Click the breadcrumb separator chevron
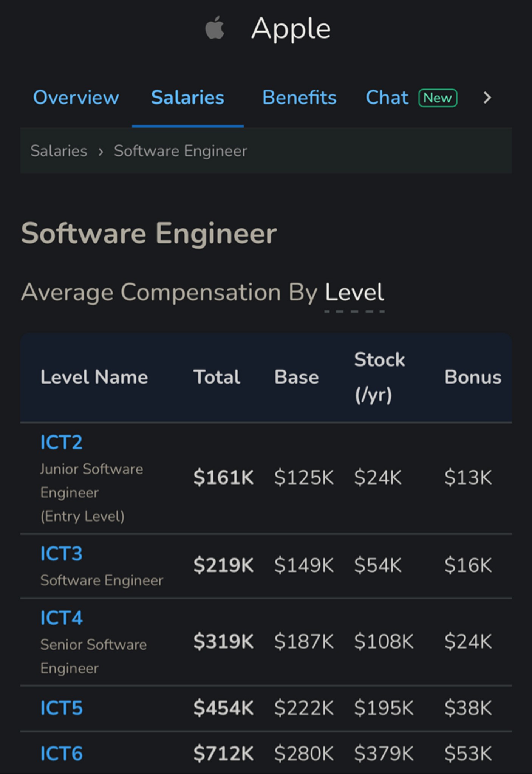The width and height of the screenshot is (532, 774). (x=101, y=151)
